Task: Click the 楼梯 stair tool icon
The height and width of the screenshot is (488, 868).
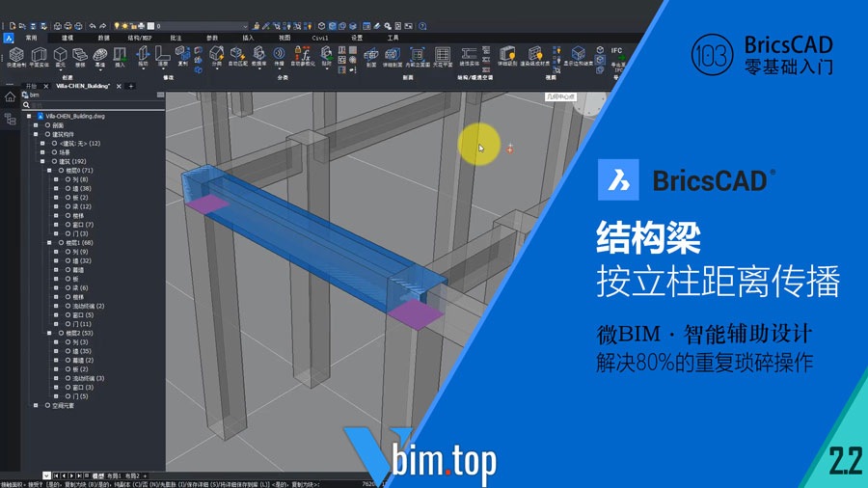Action: pos(81,56)
